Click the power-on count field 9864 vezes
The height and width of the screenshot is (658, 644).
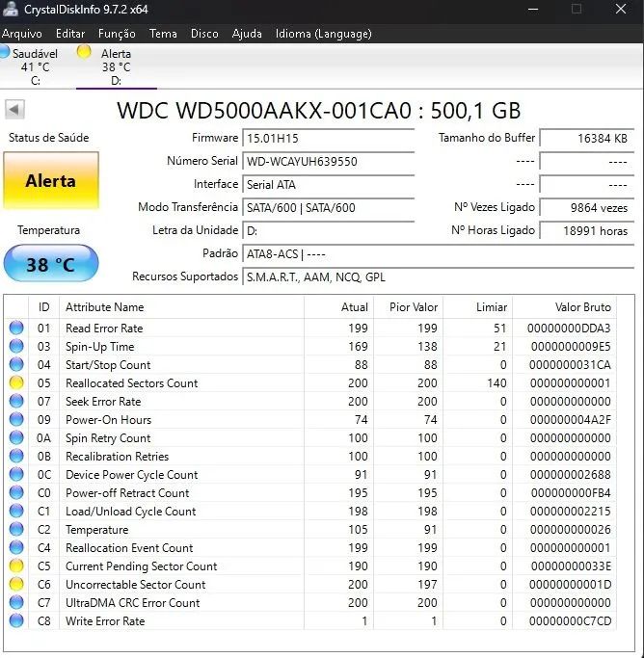(586, 207)
